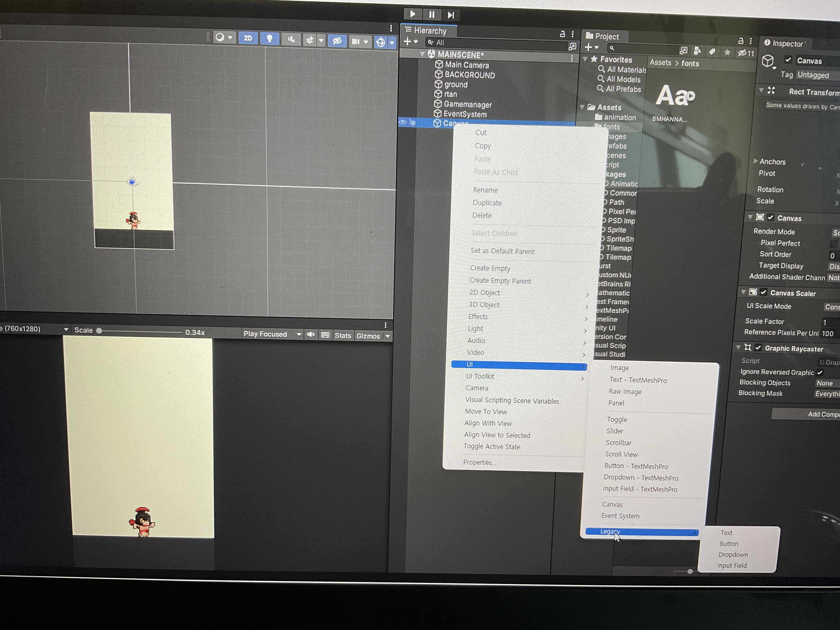This screenshot has width=840, height=630.
Task: Click the Stats button in Game view
Action: (x=343, y=335)
